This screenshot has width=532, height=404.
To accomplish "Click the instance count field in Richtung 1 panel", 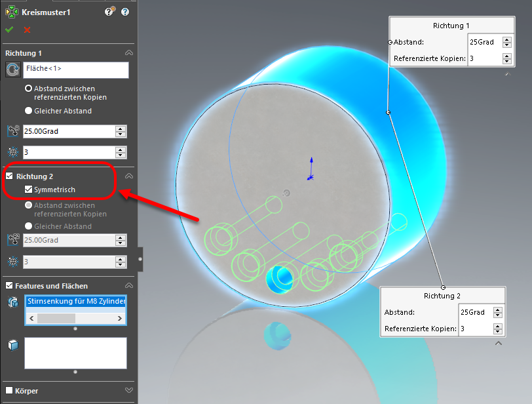I will [x=69, y=152].
